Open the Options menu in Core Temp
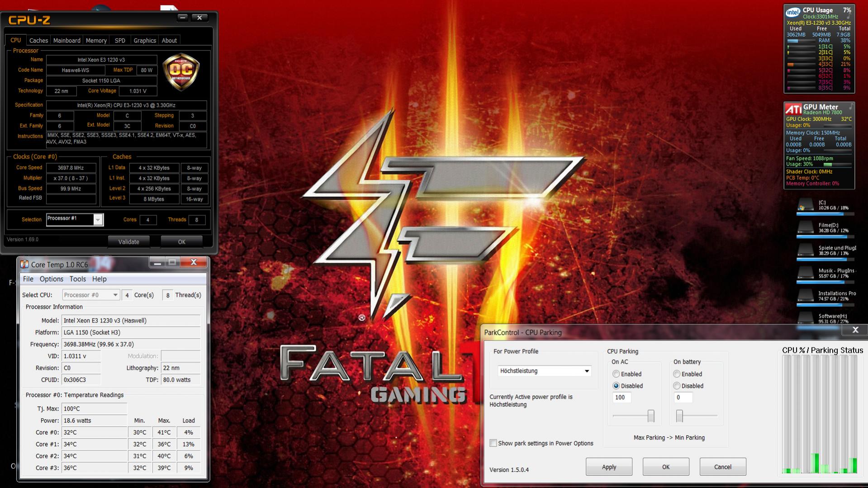The image size is (868, 488). pyautogui.click(x=51, y=279)
